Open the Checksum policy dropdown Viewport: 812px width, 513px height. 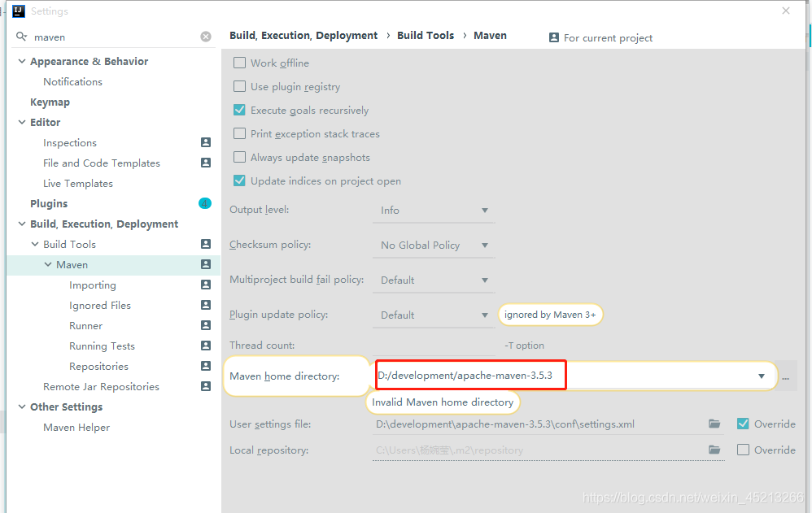coord(434,246)
